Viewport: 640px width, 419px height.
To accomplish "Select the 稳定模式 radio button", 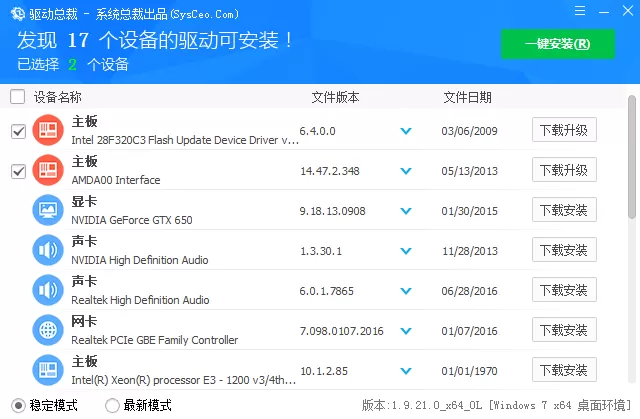I will click(18, 406).
